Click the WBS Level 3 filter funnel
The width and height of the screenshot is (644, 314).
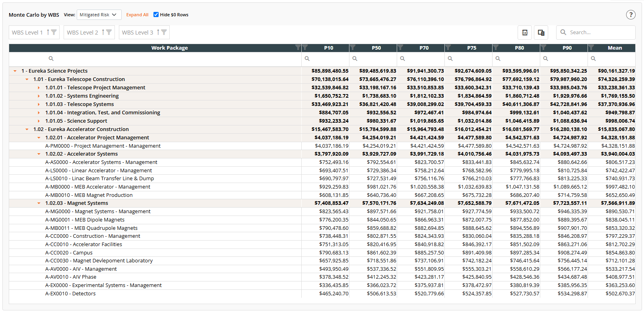(164, 32)
